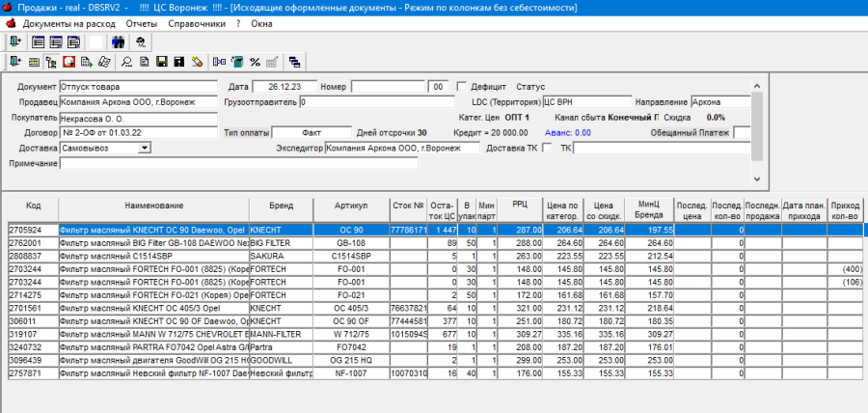Click the document page icon beside magnifier
The image size is (868, 413).
click(x=145, y=62)
